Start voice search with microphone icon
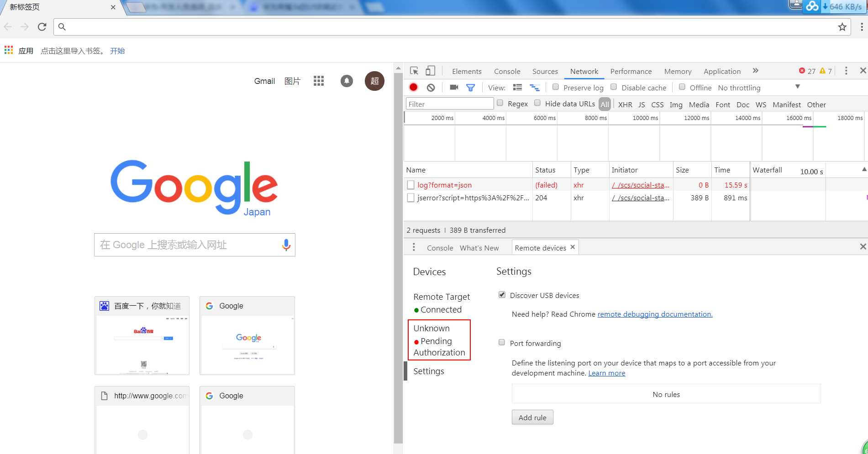Viewport: 868px width, 454px height. click(286, 245)
